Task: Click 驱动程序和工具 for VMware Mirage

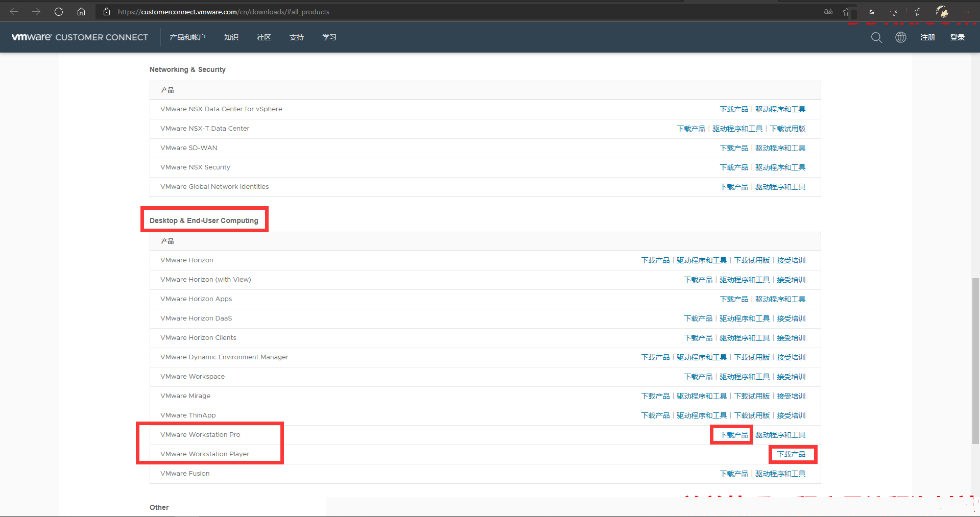Action: (702, 396)
